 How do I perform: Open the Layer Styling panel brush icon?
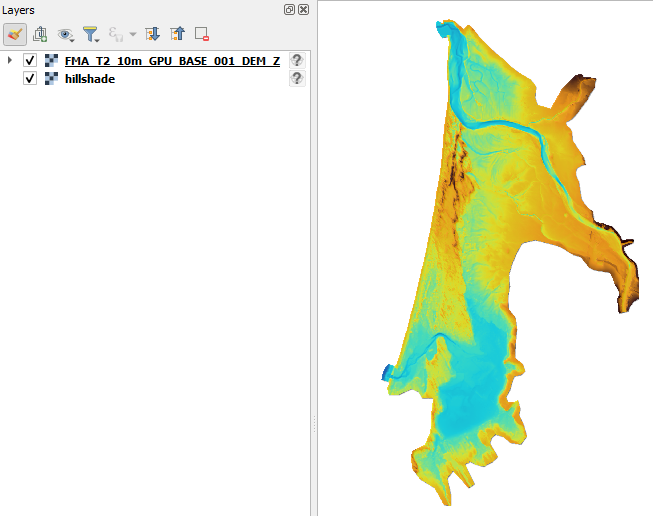pyautogui.click(x=15, y=34)
